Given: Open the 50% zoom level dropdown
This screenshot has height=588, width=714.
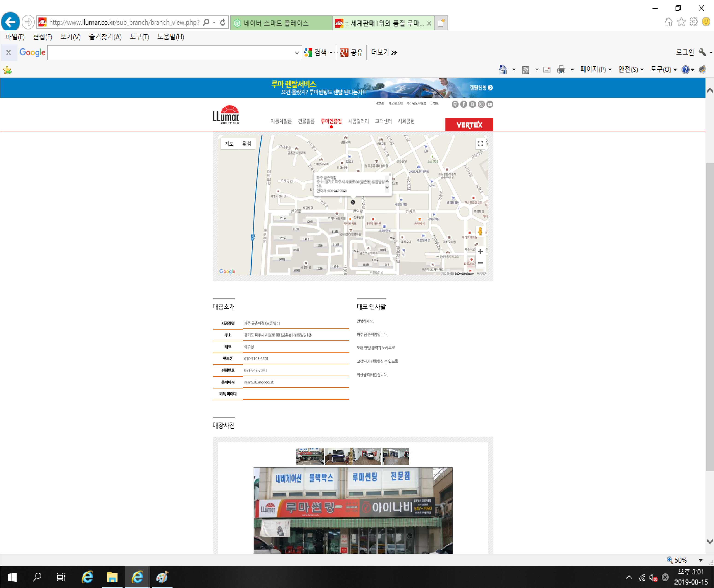Looking at the screenshot, I should click(x=701, y=560).
